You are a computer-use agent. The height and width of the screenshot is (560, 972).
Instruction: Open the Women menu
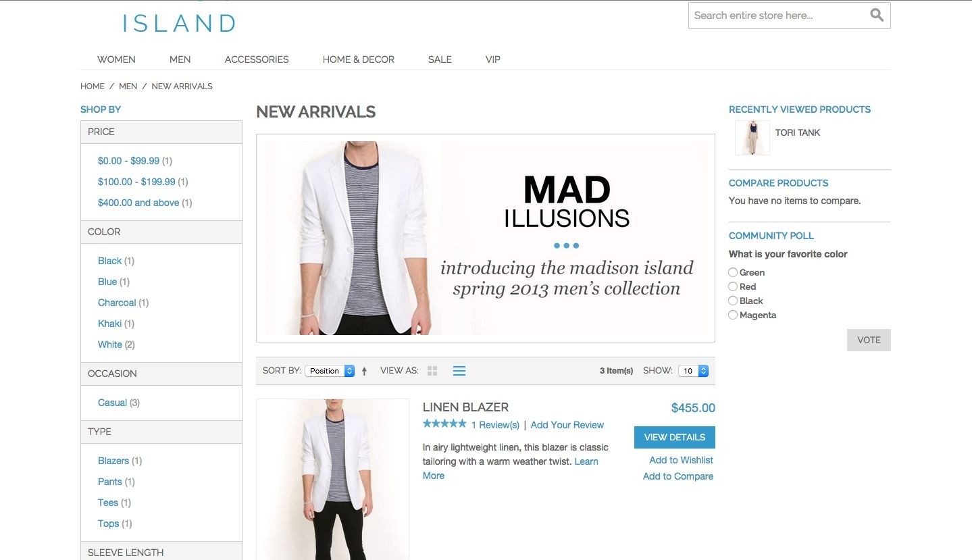point(116,59)
